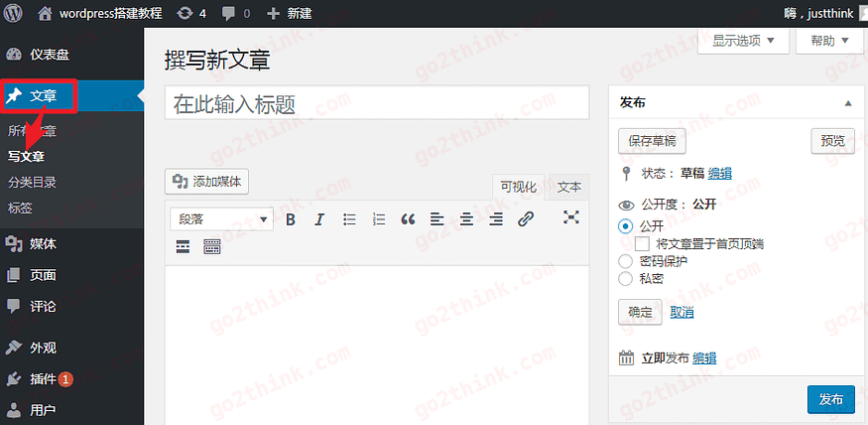
Task: Align text left
Action: tap(437, 219)
